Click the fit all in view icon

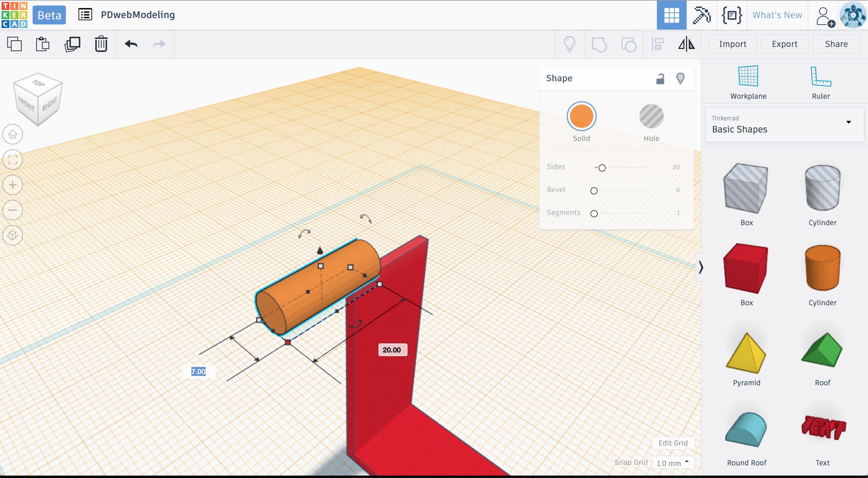pos(13,160)
